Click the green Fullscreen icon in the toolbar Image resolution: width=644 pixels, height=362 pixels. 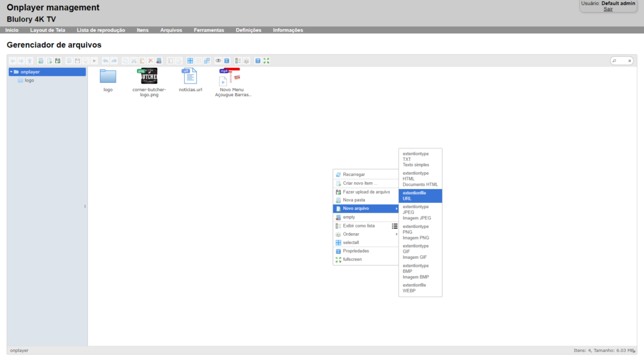267,61
